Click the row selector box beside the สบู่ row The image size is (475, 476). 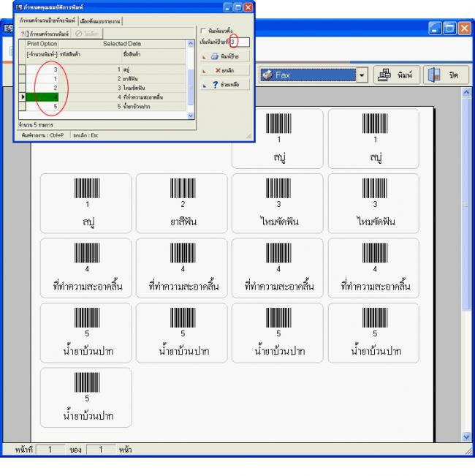(x=22, y=69)
